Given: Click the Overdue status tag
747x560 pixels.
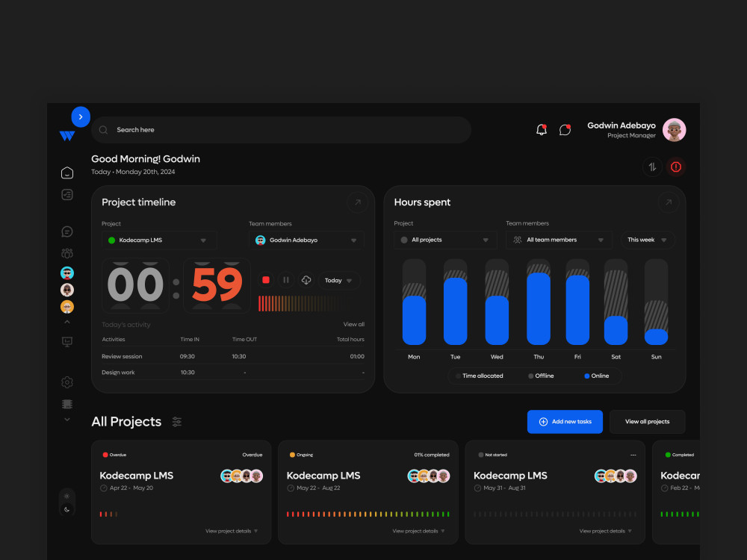Looking at the screenshot, I should (x=114, y=455).
